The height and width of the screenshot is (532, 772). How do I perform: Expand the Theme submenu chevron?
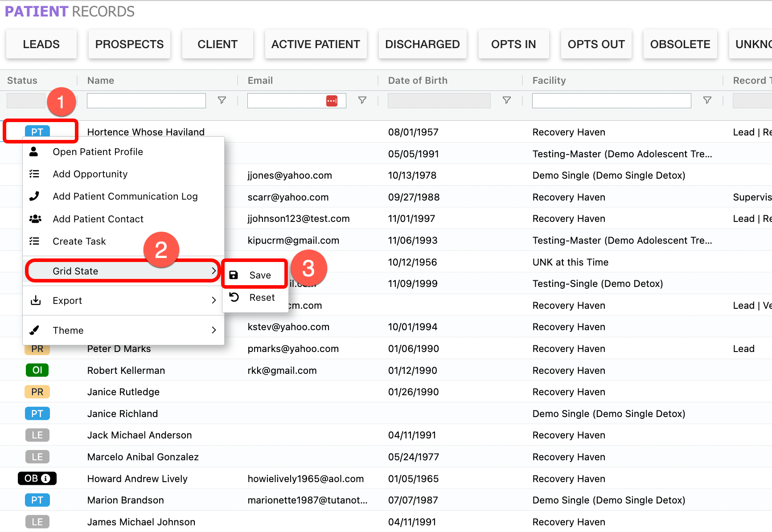pos(214,330)
